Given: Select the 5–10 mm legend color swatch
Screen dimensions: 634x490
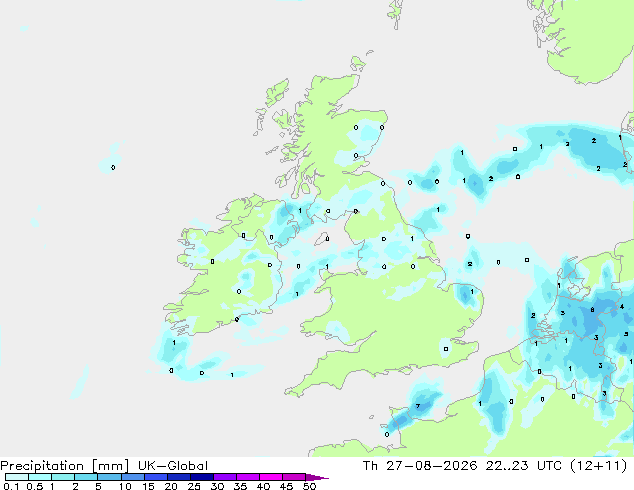Looking at the screenshot, I should pyautogui.click(x=109, y=477).
